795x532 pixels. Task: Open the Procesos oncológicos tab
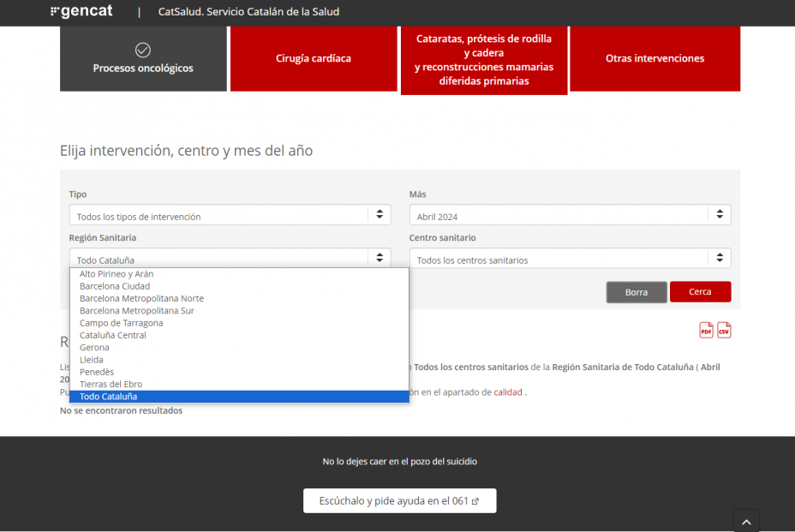coord(143,59)
